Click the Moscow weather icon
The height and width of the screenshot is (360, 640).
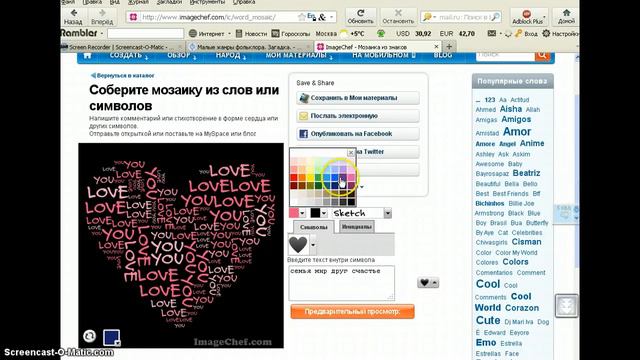point(344,33)
